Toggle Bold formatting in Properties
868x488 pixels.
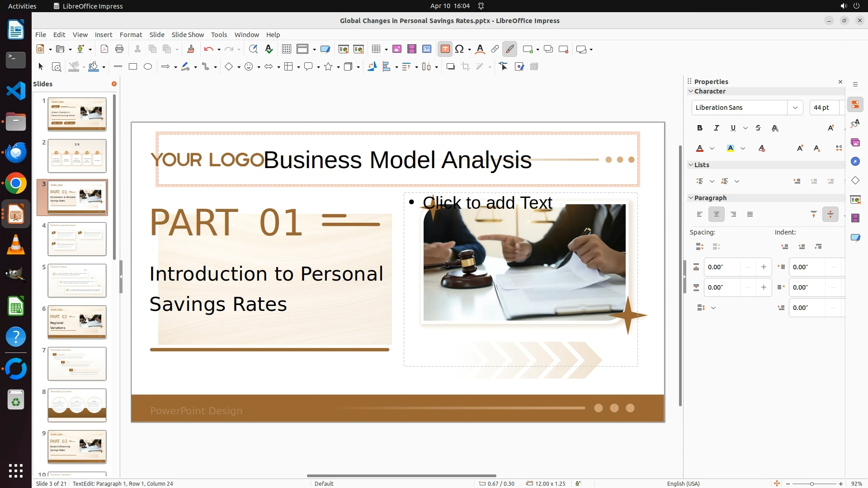click(700, 128)
